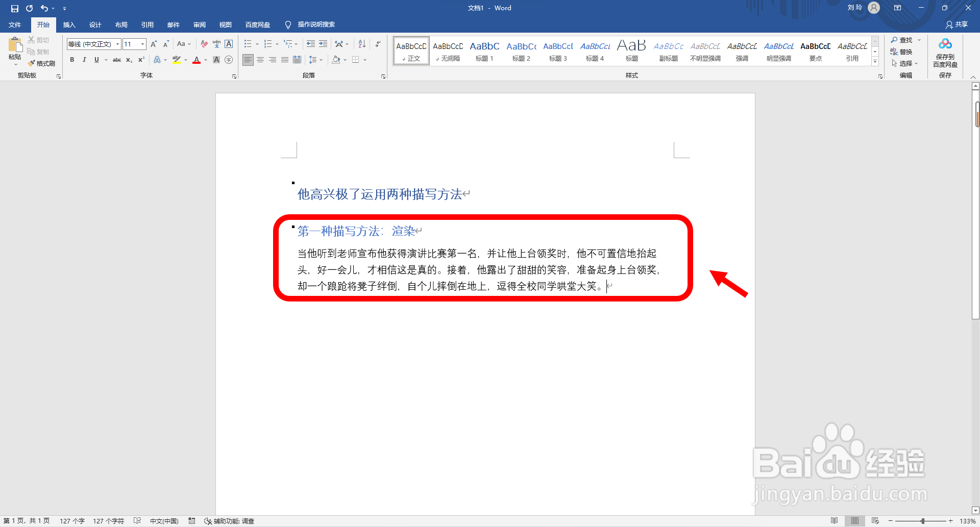Screen dimensions: 980x527
Task: Increase the paragraph indent
Action: [x=323, y=44]
